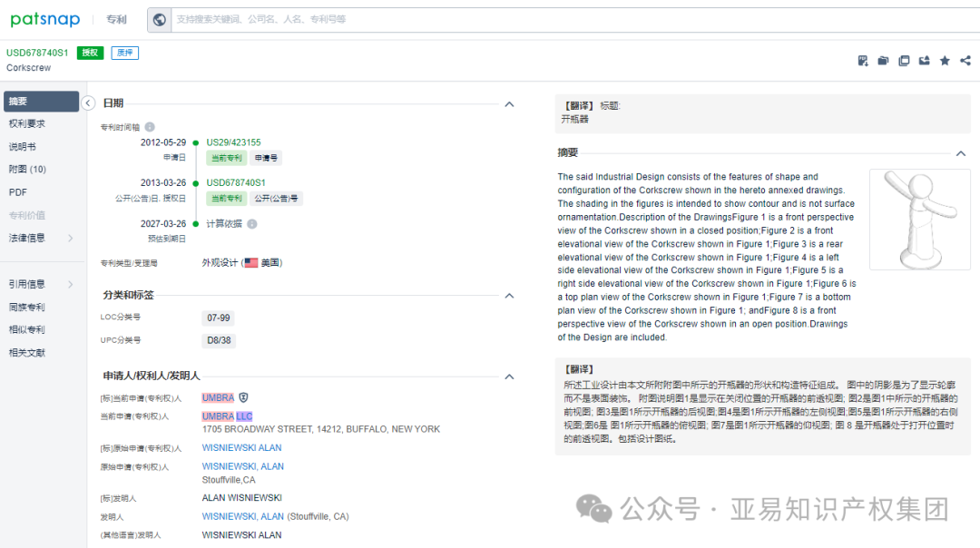Viewport: 980px width, 548px height.
Task: Open the 相似专利 sidebar item
Action: tap(27, 330)
